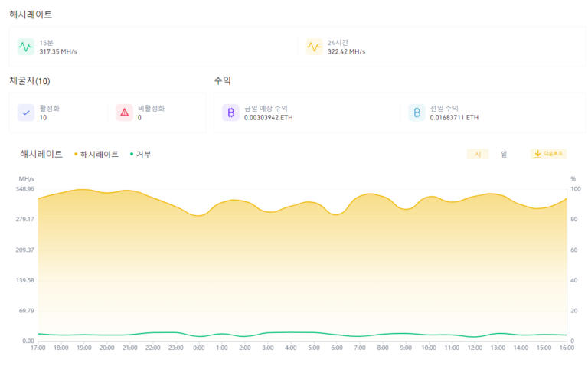Click the active miners count 10
The height and width of the screenshot is (369, 588).
[x=43, y=118]
